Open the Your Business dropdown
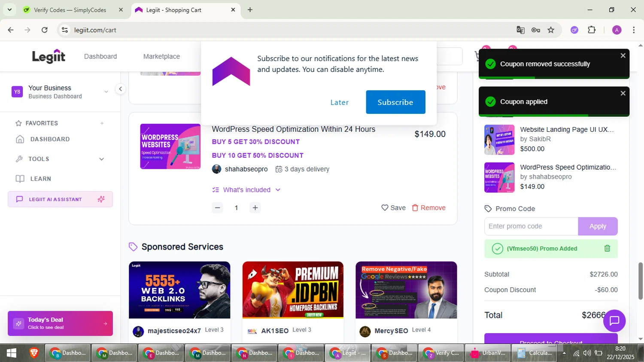This screenshot has width=644, height=362. [60, 92]
